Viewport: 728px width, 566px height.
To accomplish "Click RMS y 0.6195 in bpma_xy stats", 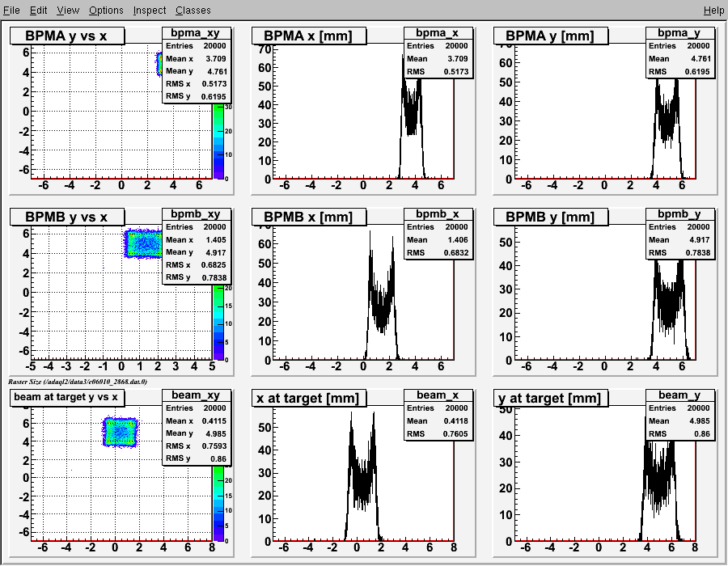I will (x=196, y=96).
